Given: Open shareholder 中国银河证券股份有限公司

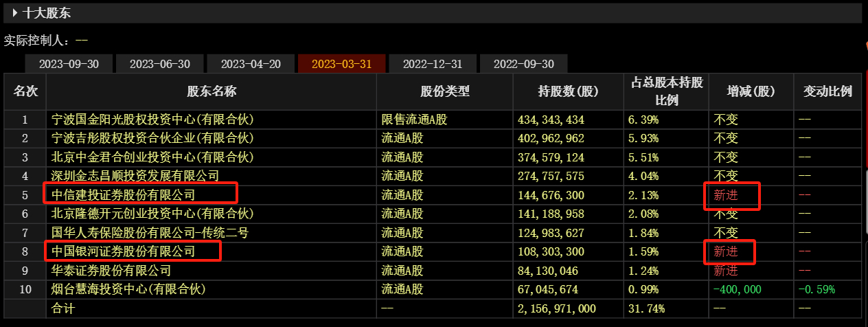Looking at the screenshot, I should 124,251.
